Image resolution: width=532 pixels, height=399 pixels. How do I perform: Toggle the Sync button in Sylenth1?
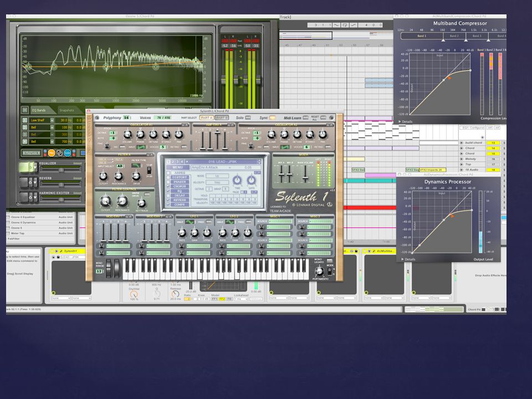click(x=272, y=117)
